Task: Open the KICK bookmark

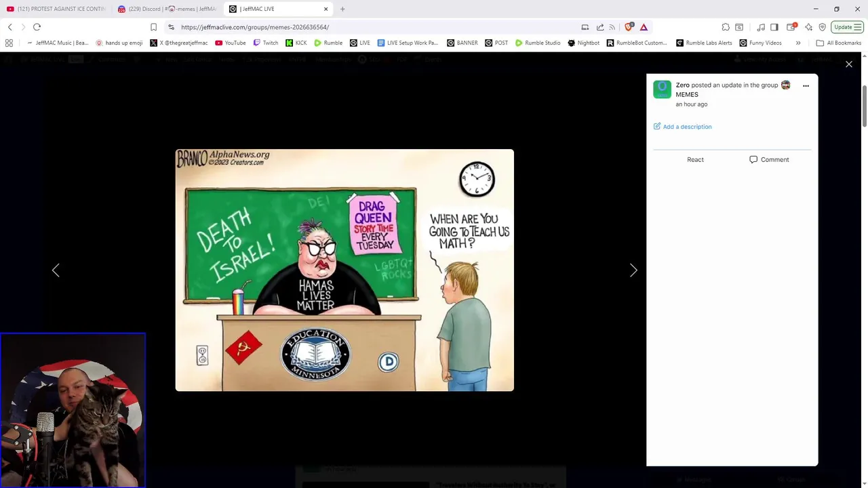Action: [296, 43]
